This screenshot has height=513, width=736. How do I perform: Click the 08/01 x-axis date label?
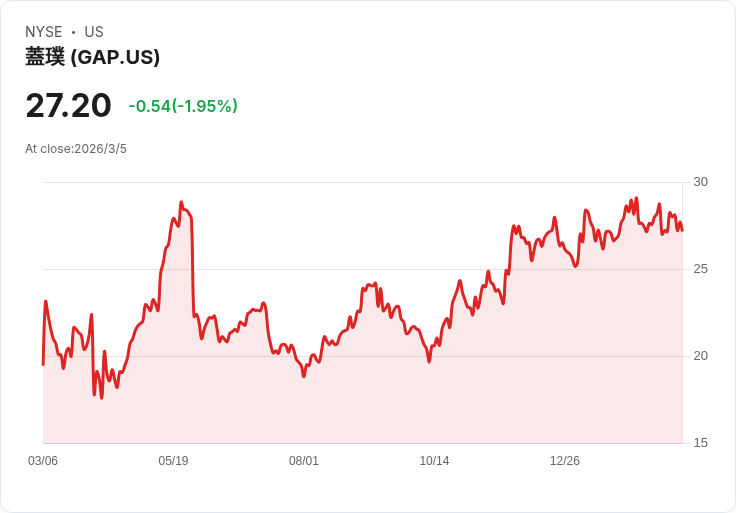pos(304,461)
